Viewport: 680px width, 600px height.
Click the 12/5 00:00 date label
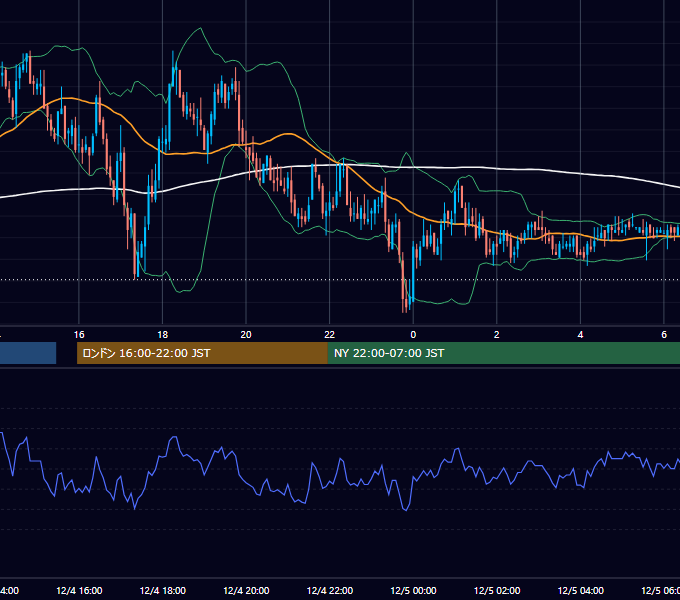413,591
